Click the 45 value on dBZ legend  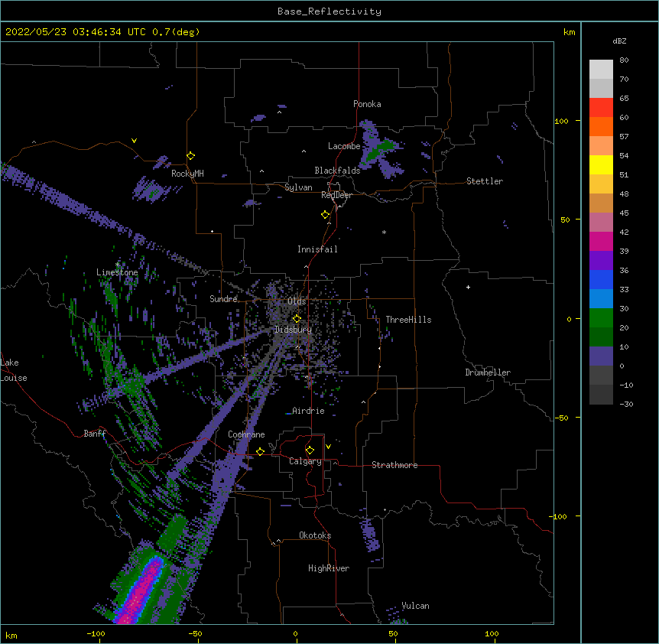624,213
